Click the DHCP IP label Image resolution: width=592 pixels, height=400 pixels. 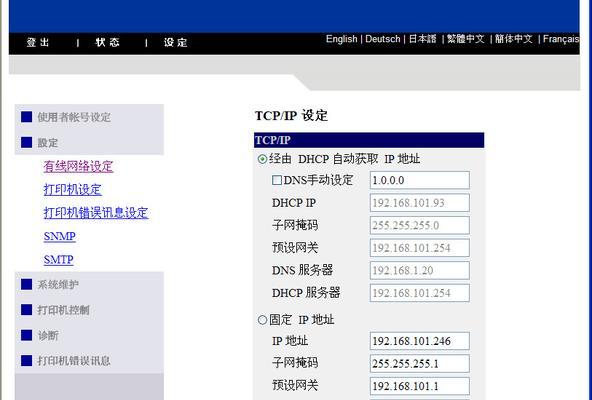(x=294, y=203)
